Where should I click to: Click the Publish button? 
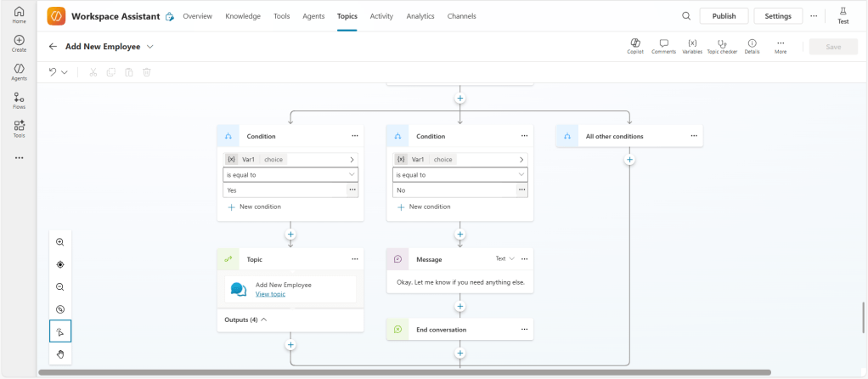pos(724,16)
